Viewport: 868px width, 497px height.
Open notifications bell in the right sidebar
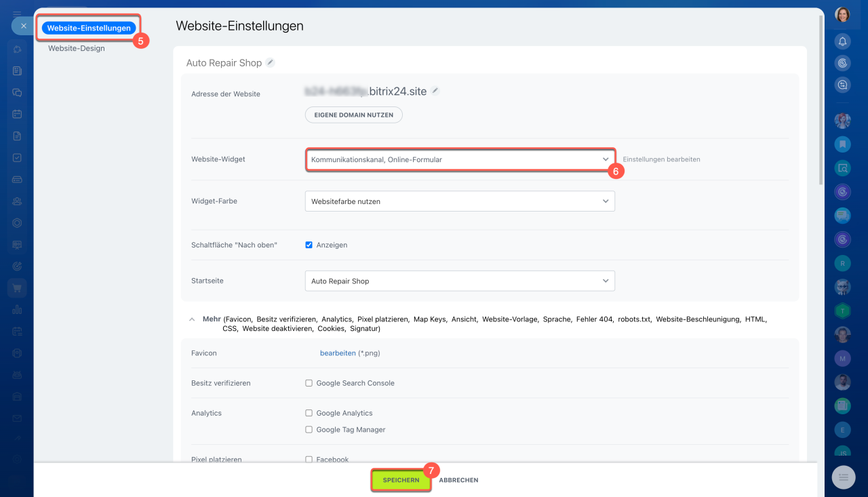[842, 41]
